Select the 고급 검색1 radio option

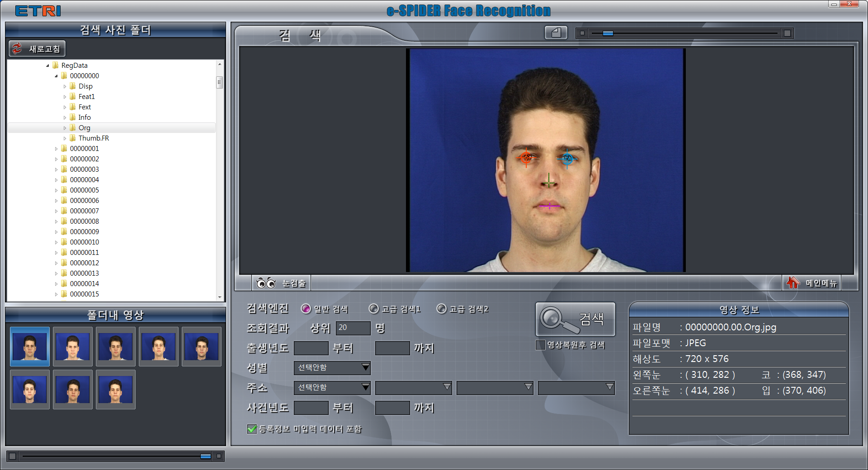tap(374, 309)
